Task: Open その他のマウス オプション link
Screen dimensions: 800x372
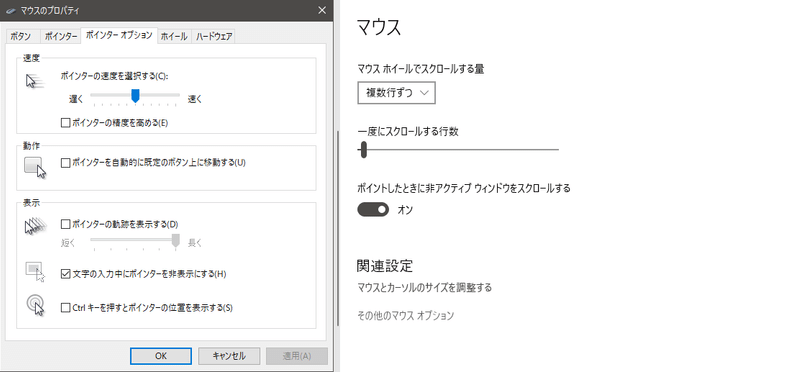Action: tap(405, 316)
